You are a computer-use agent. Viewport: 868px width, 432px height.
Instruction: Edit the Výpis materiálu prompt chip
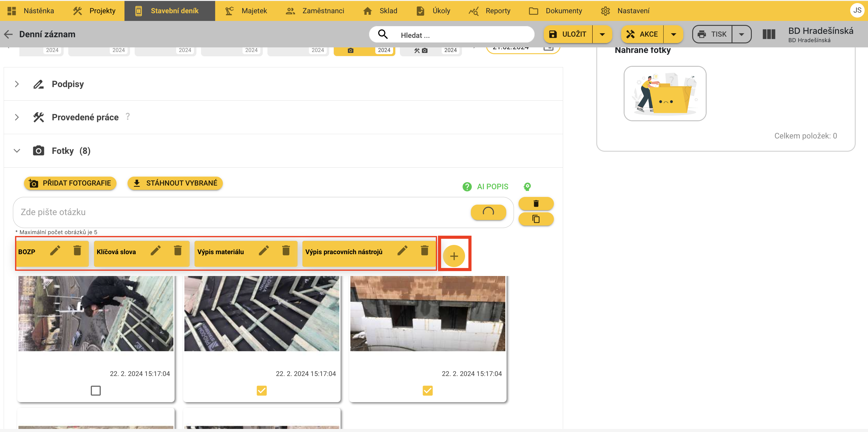point(263,250)
